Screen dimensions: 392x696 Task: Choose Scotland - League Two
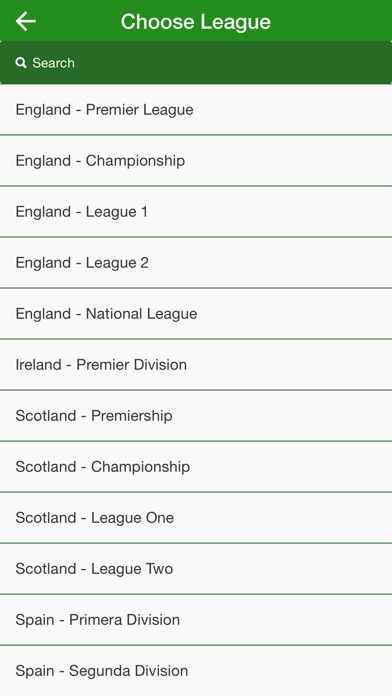(x=196, y=569)
